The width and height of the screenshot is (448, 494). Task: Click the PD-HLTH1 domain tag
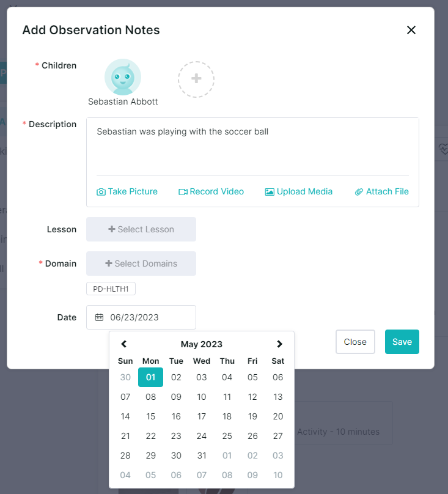point(111,289)
